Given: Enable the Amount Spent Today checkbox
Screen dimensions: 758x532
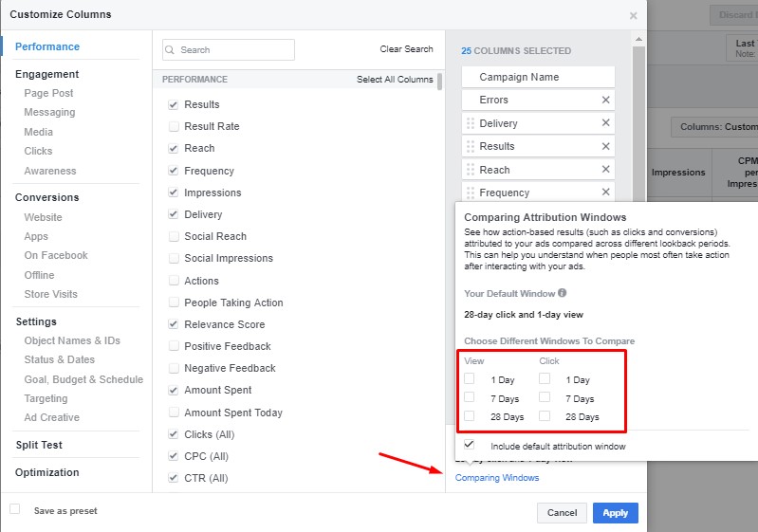Looking at the screenshot, I should pyautogui.click(x=173, y=413).
